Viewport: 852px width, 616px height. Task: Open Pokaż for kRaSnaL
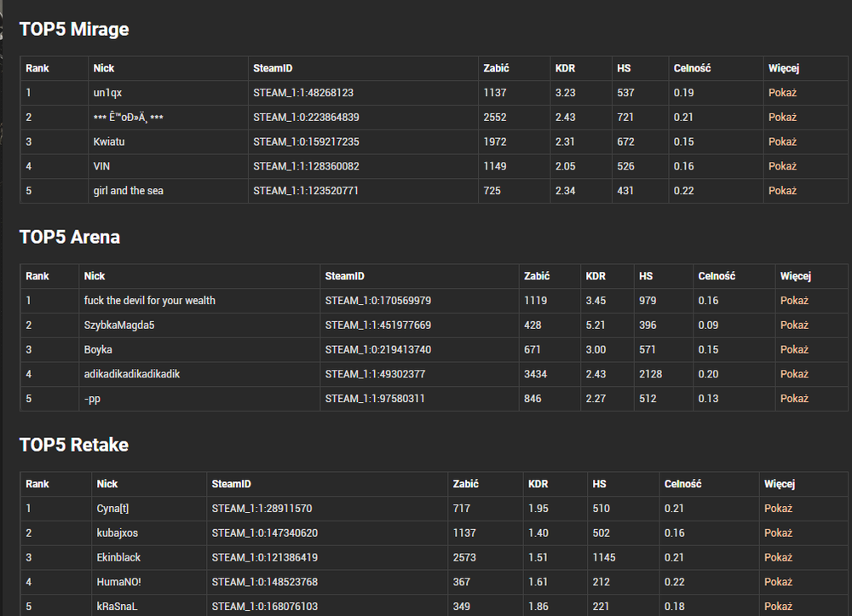coord(778,607)
